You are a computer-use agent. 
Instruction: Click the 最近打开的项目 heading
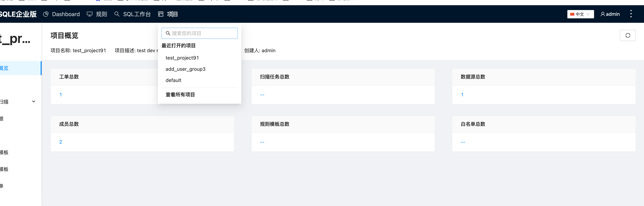click(x=178, y=46)
